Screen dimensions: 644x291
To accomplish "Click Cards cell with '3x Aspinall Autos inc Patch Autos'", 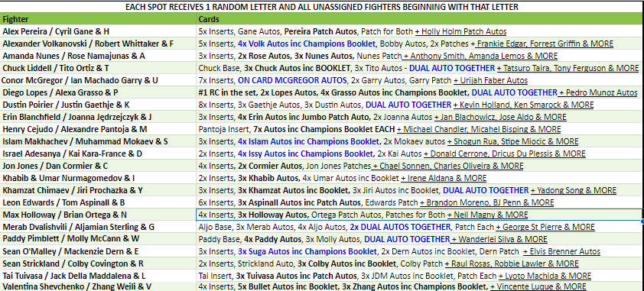I will click(420, 202).
